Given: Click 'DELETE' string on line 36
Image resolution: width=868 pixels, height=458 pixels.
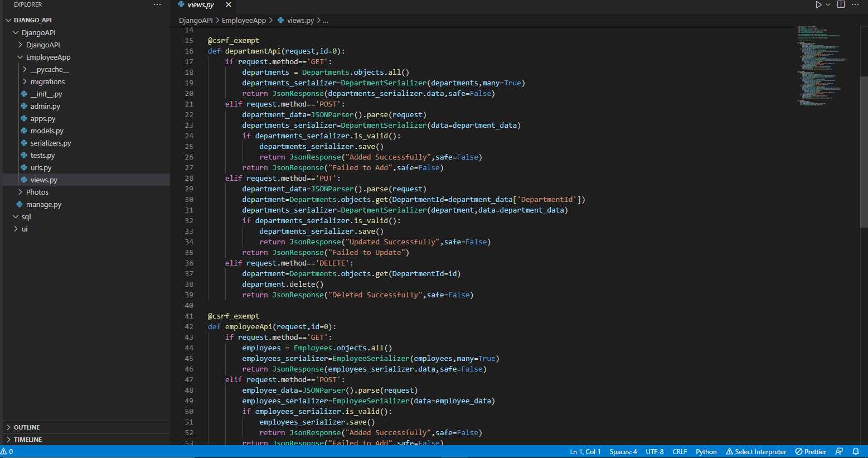Looking at the screenshot, I should [332, 263].
